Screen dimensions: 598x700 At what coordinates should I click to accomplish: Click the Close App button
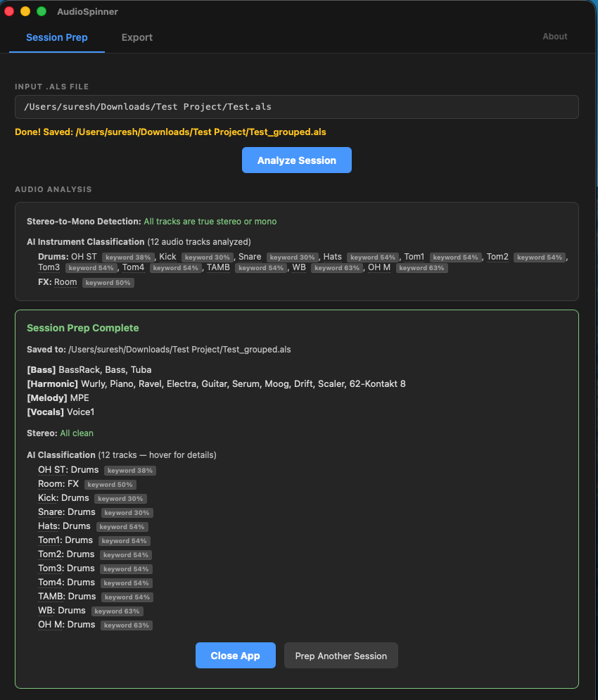(x=235, y=655)
